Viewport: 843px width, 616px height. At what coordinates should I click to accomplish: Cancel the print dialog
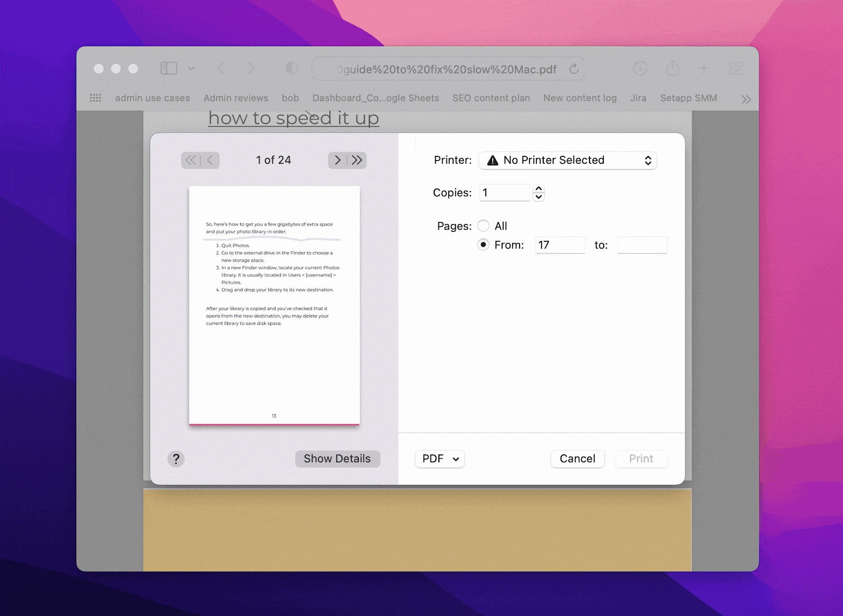577,459
